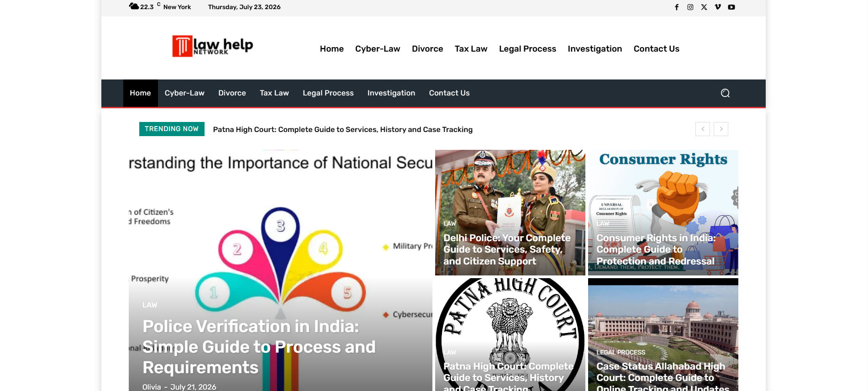Open the Police Verification in India article
This screenshot has width=868, height=391.
coord(259,347)
